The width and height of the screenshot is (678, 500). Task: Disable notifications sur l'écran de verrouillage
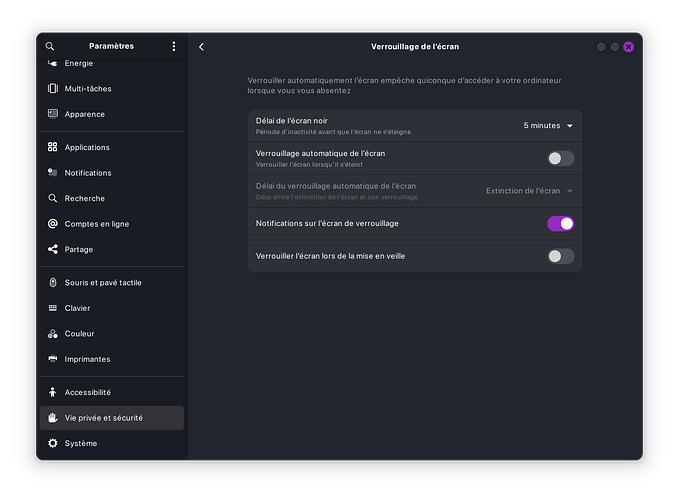coord(560,224)
